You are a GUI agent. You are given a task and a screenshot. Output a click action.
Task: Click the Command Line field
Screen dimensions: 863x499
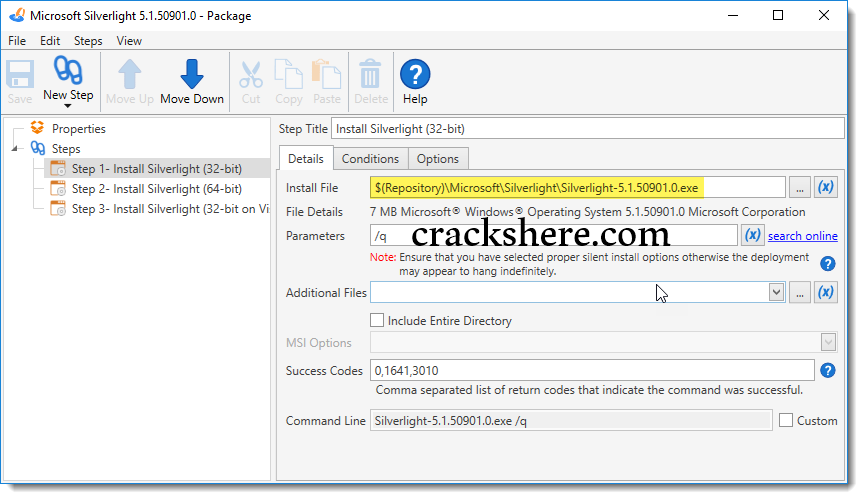(x=571, y=421)
